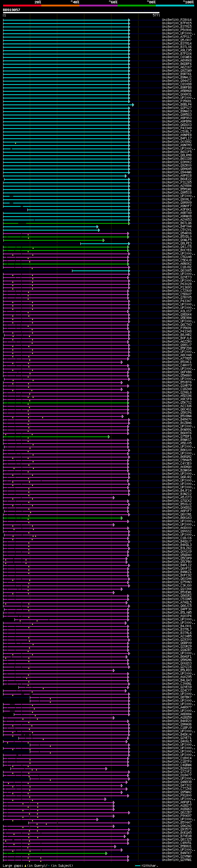Screen dimensions: 197x868
Task: Select the UniRef100_Q9HAU6 label
Action: 177,725
